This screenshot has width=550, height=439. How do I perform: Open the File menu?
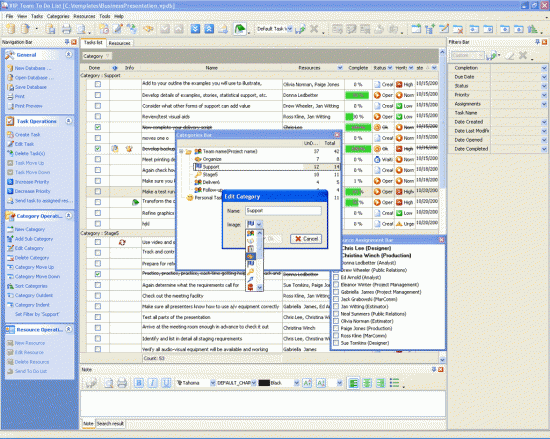[x=9, y=16]
